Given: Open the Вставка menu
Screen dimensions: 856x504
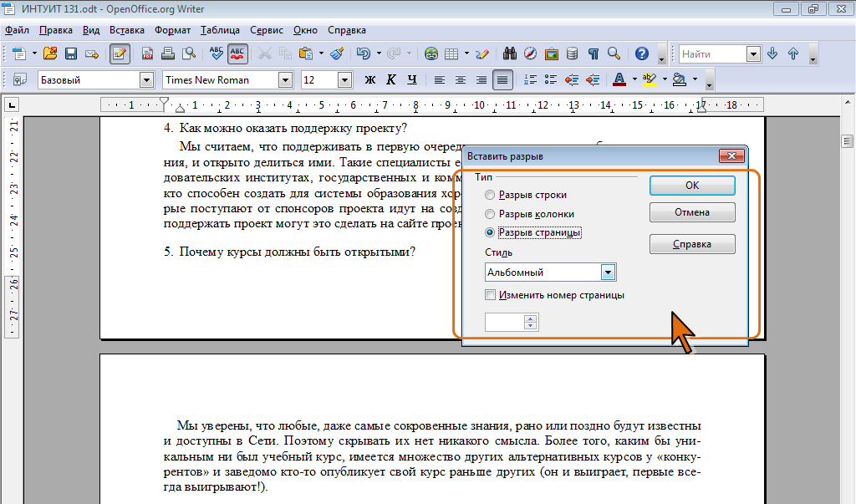Looking at the screenshot, I should click(x=127, y=30).
